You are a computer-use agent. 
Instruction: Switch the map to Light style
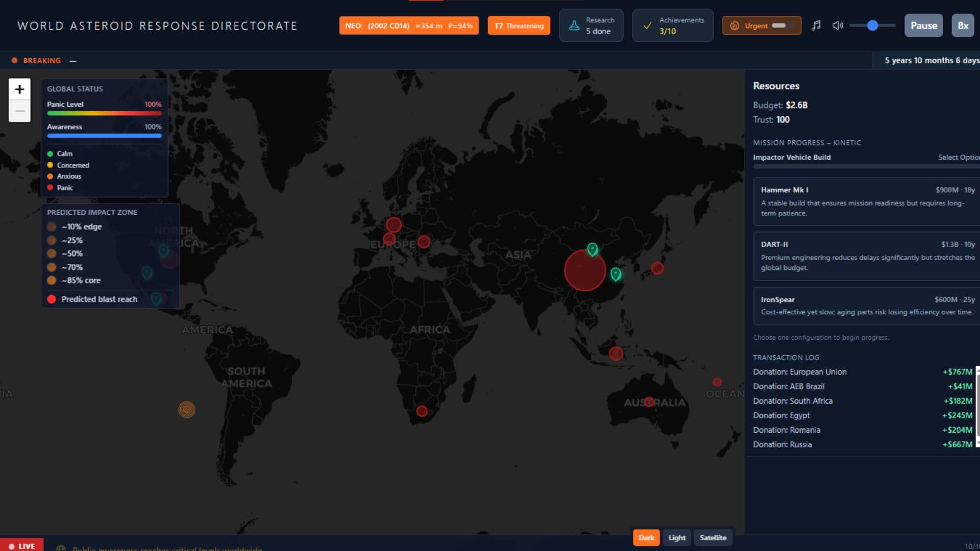pyautogui.click(x=677, y=537)
